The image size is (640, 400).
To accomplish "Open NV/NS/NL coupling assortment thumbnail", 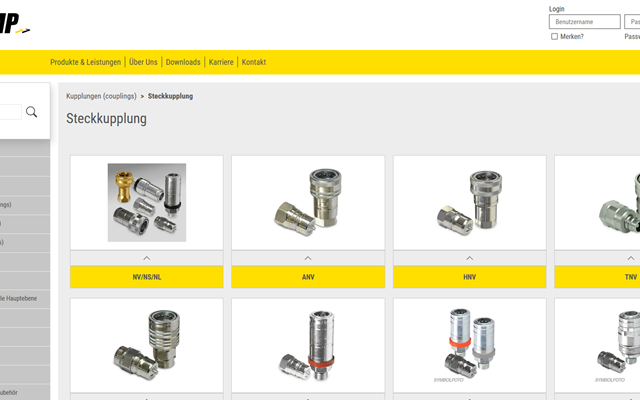I will [147, 202].
